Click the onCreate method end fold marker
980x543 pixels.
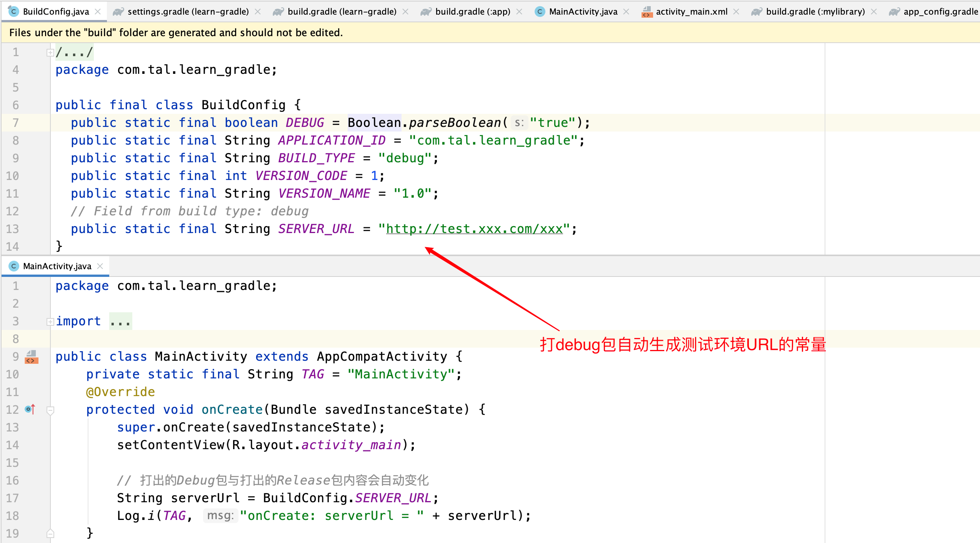50,533
